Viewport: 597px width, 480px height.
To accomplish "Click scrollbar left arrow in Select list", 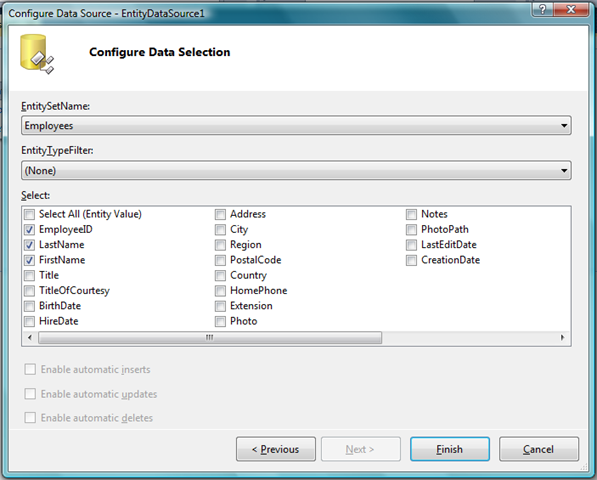I will pos(30,338).
